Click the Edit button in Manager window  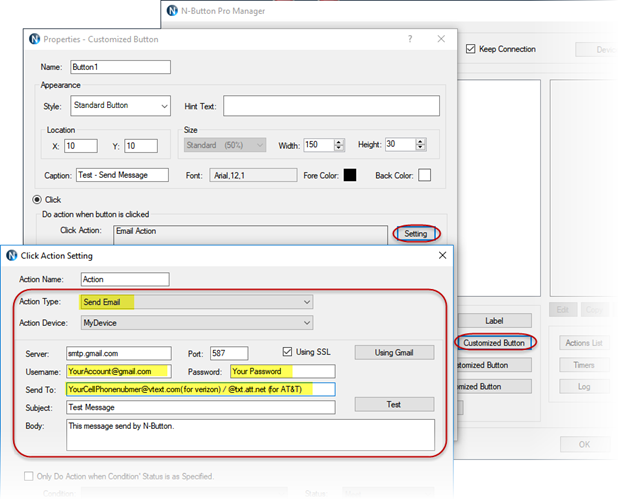point(563,309)
